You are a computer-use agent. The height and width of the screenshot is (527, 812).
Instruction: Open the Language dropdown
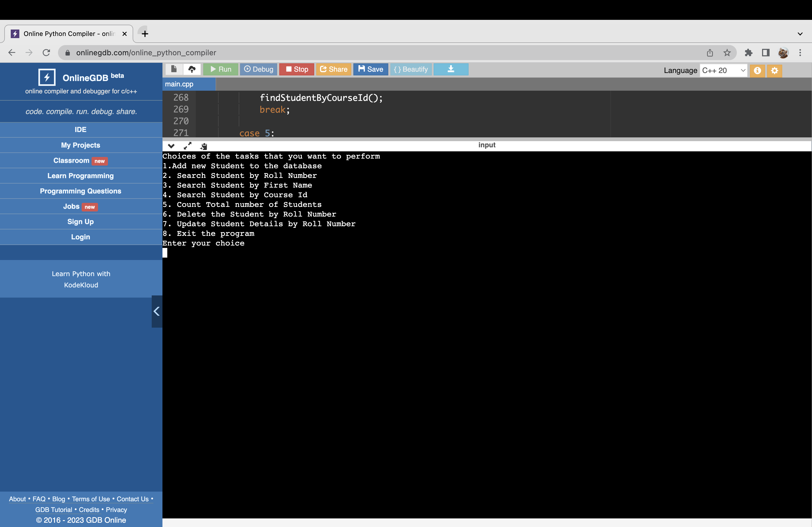click(723, 71)
